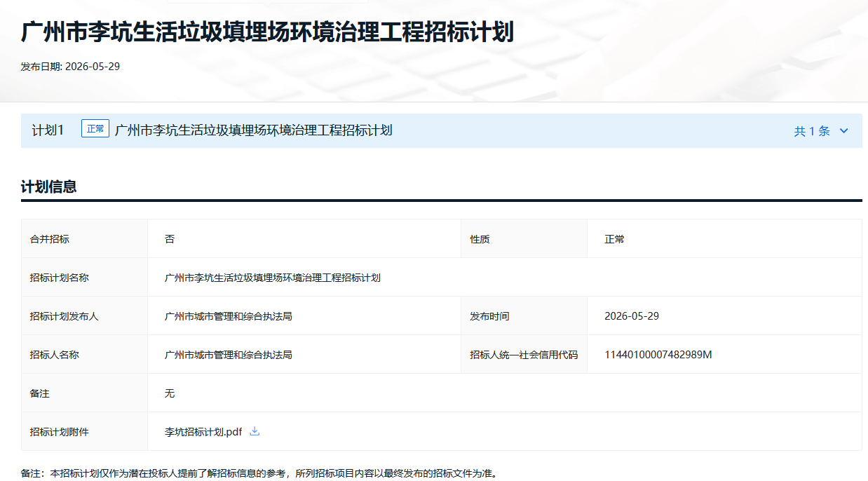Click the 正常 value in the 性质 row
Image resolution: width=868 pixels, height=481 pixels.
coord(615,239)
